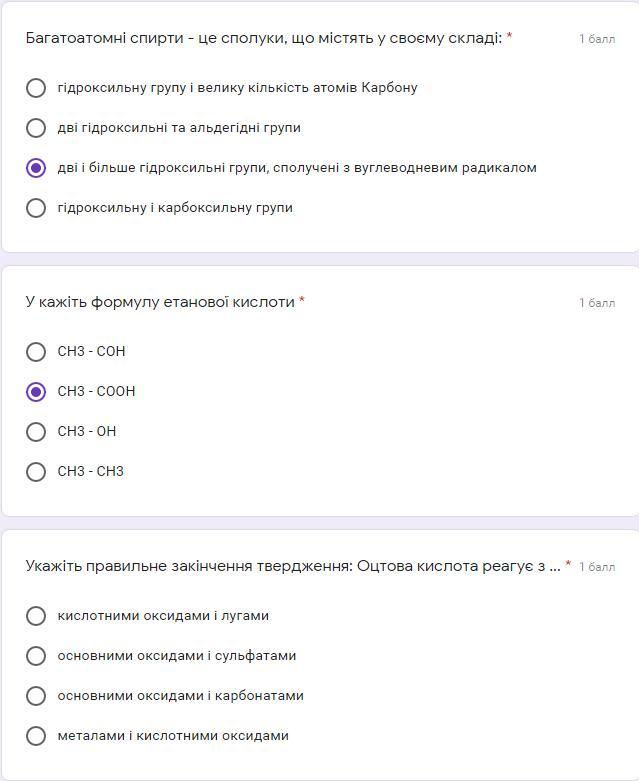Click '1 балл' label of acetic acid question
Screen dimensions: 639x781
click(597, 567)
